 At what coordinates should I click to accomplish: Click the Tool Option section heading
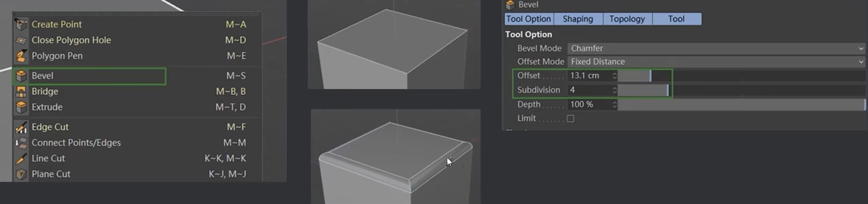(529, 35)
